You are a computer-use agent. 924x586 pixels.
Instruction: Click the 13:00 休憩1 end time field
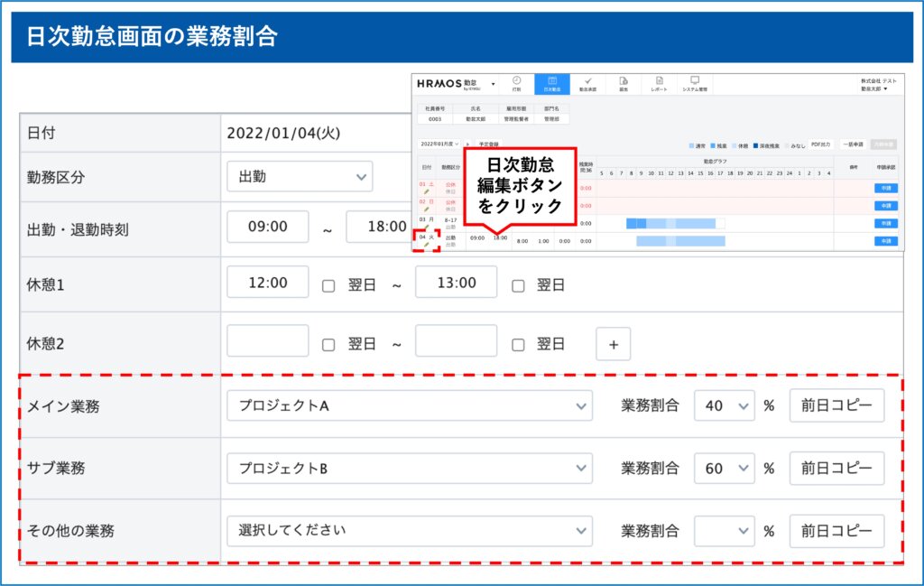coord(456,283)
